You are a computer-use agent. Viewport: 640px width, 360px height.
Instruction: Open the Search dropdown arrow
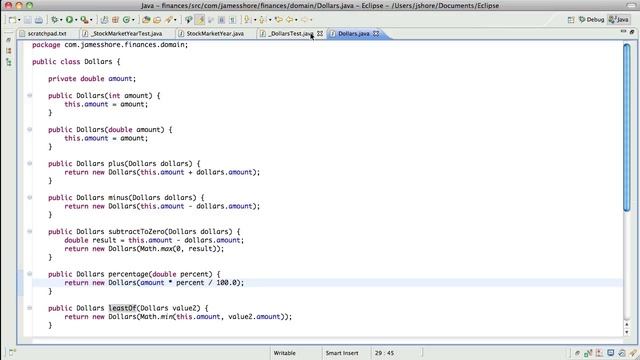tap(176, 20)
